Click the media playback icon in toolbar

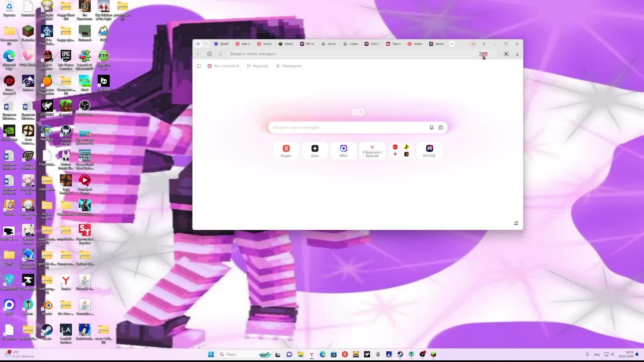pyautogui.click(x=506, y=54)
